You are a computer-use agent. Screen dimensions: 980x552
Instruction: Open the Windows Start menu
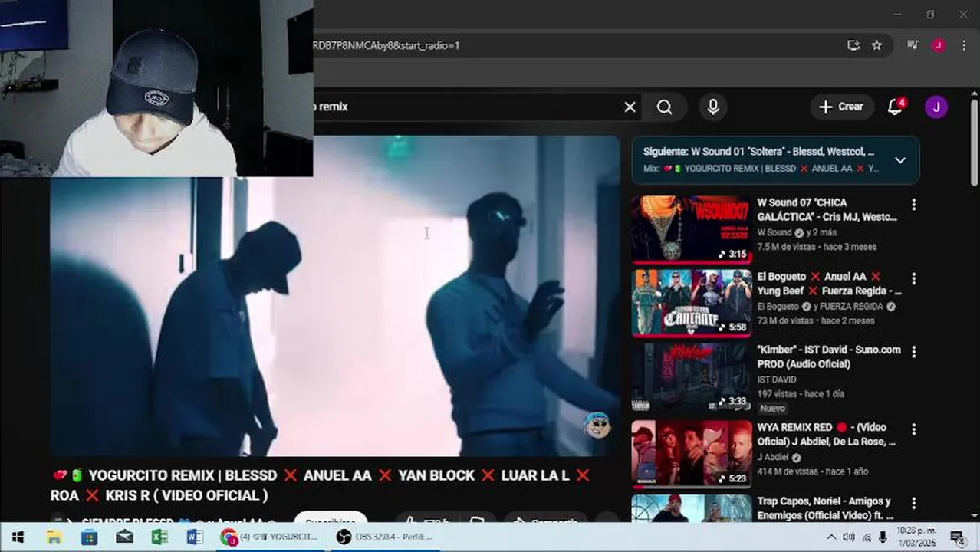tap(18, 537)
